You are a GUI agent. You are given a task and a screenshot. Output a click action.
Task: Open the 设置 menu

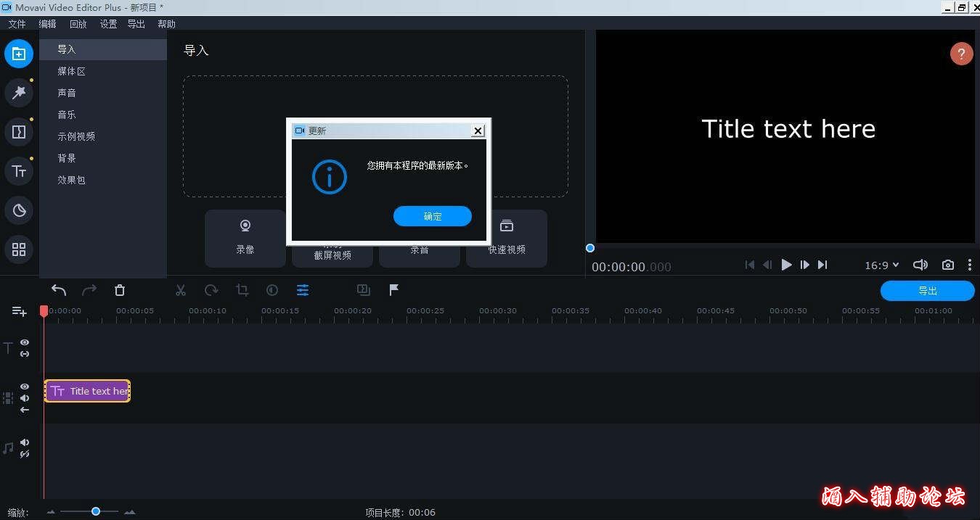coord(108,24)
